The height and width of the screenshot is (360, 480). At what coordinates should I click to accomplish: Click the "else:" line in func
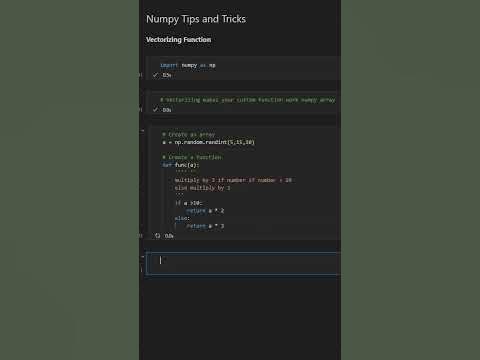point(182,218)
